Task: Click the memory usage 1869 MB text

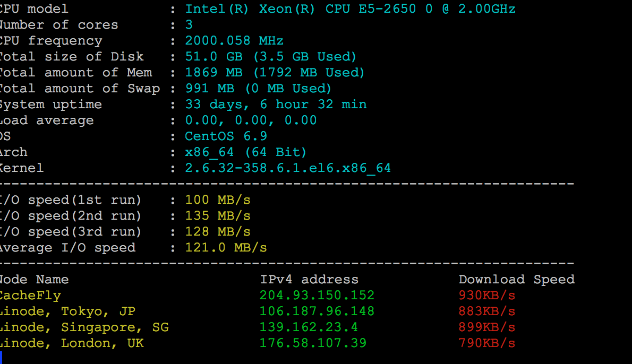Action: coord(213,73)
